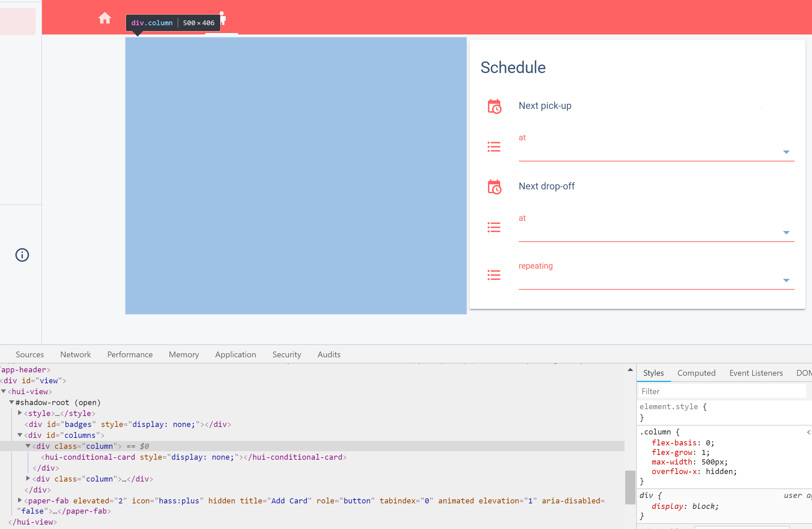Image resolution: width=812 pixels, height=529 pixels.
Task: Click the Next drop-off entity label
Action: pyautogui.click(x=546, y=186)
